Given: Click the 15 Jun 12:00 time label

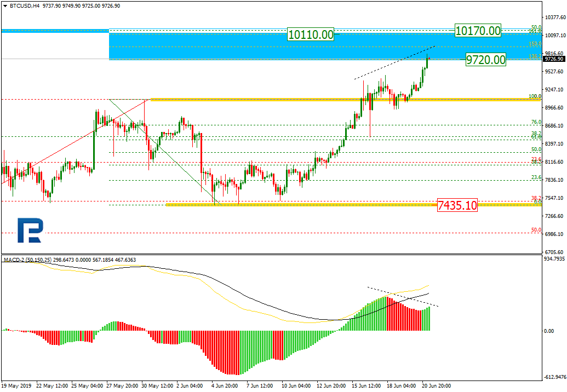Looking at the screenshot, I should [366, 386].
